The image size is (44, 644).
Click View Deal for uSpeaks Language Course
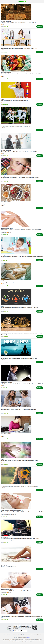(x=40, y=104)
